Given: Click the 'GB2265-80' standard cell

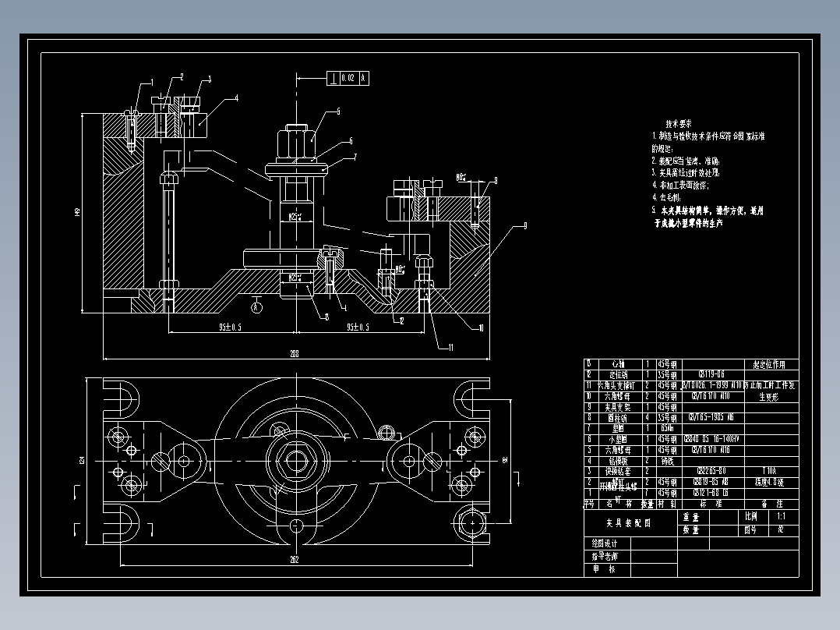Looking at the screenshot, I should (711, 471).
